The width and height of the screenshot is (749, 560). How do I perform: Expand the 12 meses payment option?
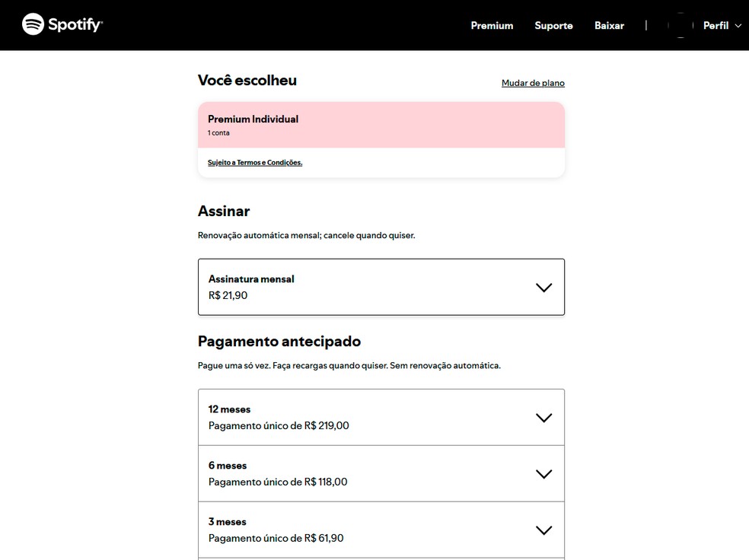pyautogui.click(x=543, y=417)
